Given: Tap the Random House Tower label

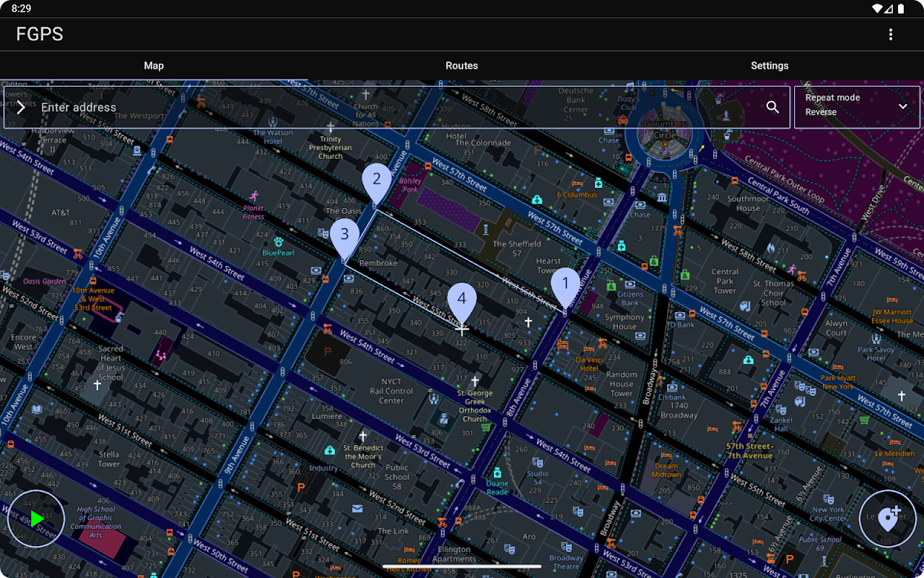Looking at the screenshot, I should 622,384.
